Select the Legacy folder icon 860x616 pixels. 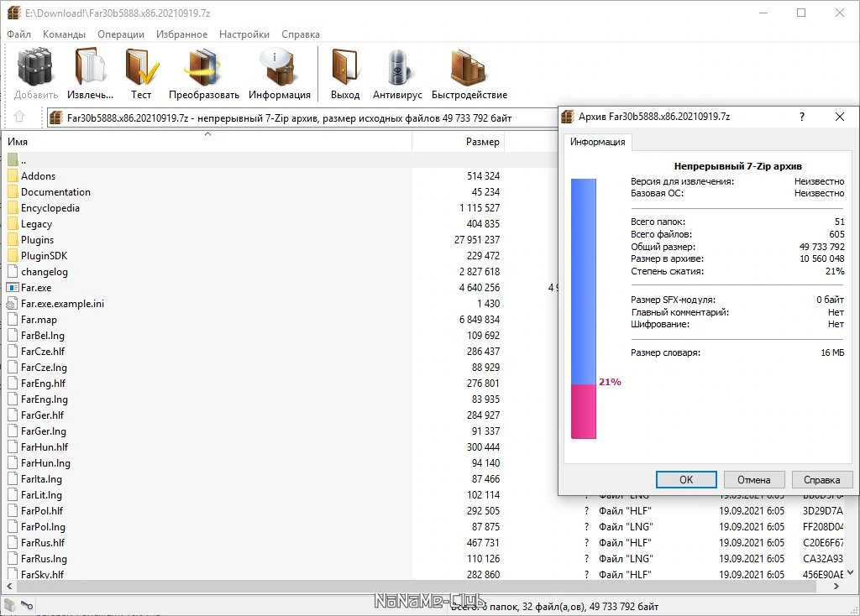(13, 223)
